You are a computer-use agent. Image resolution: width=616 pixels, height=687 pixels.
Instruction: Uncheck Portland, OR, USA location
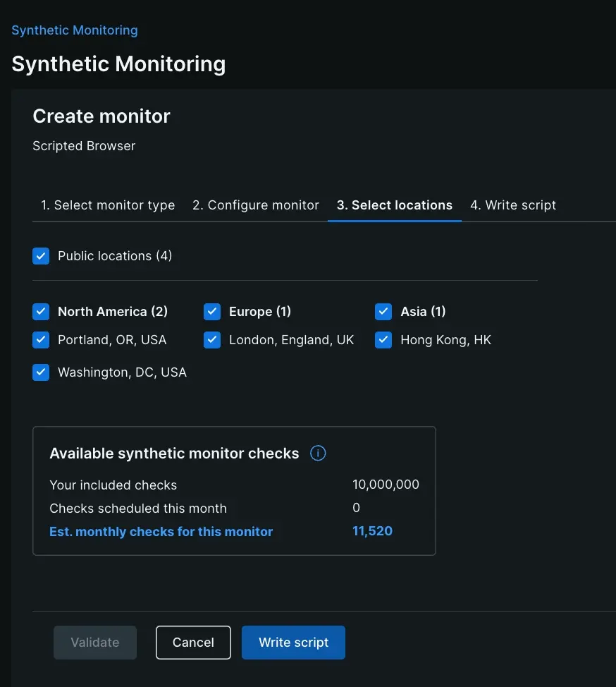(41, 340)
